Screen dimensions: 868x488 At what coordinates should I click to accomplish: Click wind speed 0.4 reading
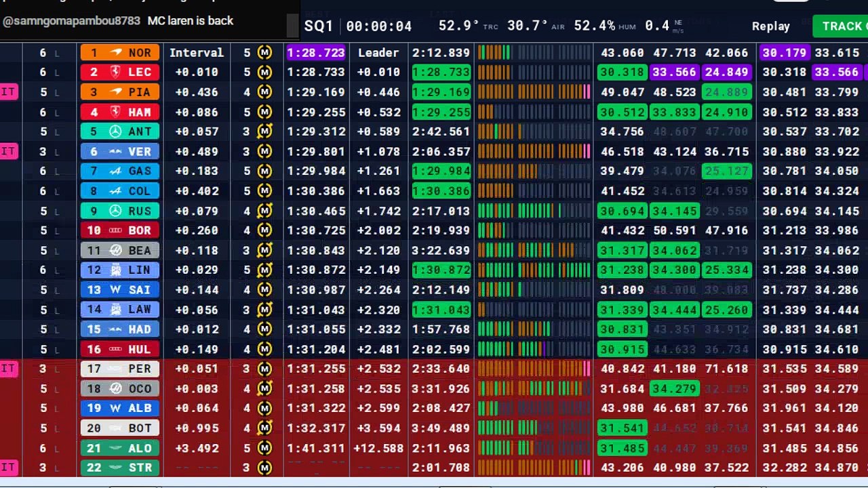click(x=657, y=26)
